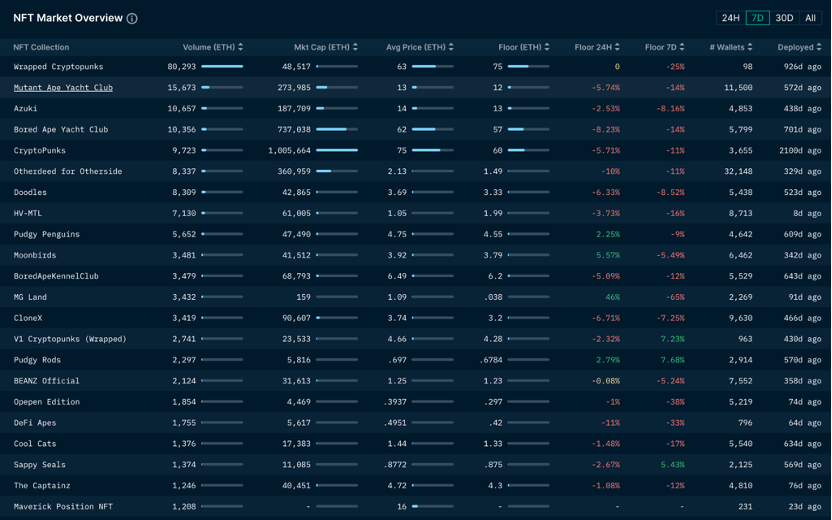Screen dimensions: 832x520
Task: Open the Bored Ape Yacht Club collection
Action: pyautogui.click(x=61, y=130)
